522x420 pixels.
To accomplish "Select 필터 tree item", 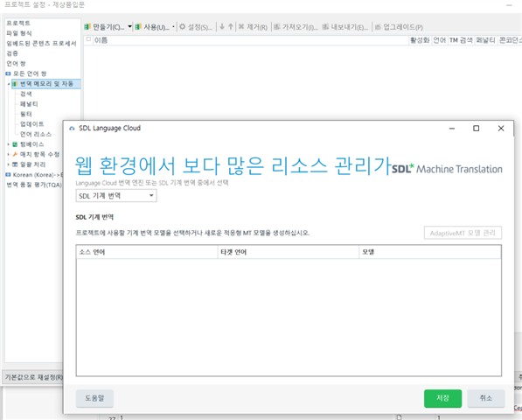I will click(26, 114).
